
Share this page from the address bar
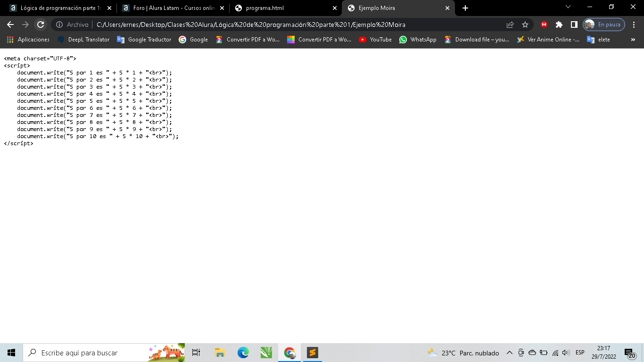(x=510, y=25)
